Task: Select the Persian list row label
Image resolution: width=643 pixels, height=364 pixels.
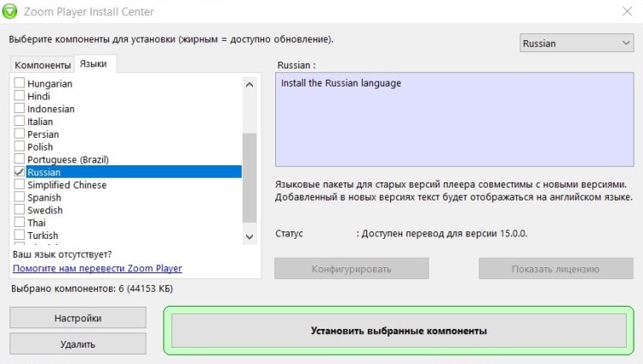Action: pyautogui.click(x=43, y=134)
